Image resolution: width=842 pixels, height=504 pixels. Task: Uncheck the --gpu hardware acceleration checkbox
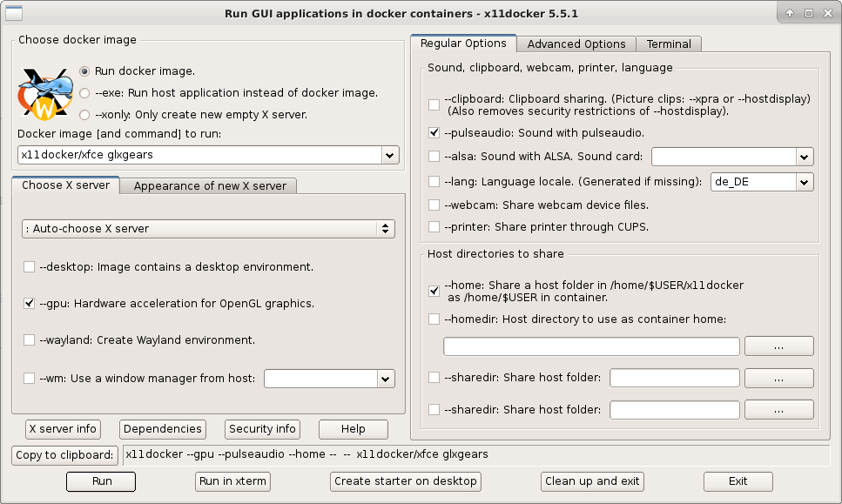[x=30, y=303]
